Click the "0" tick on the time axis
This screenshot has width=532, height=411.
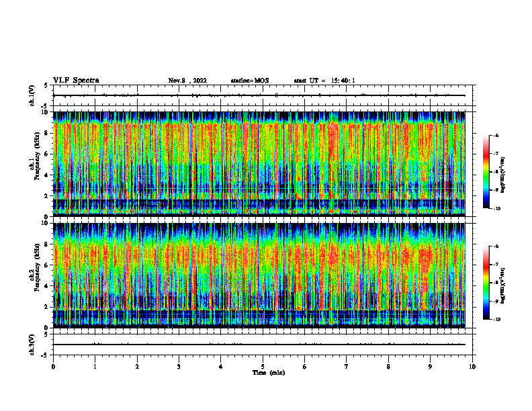point(53,367)
